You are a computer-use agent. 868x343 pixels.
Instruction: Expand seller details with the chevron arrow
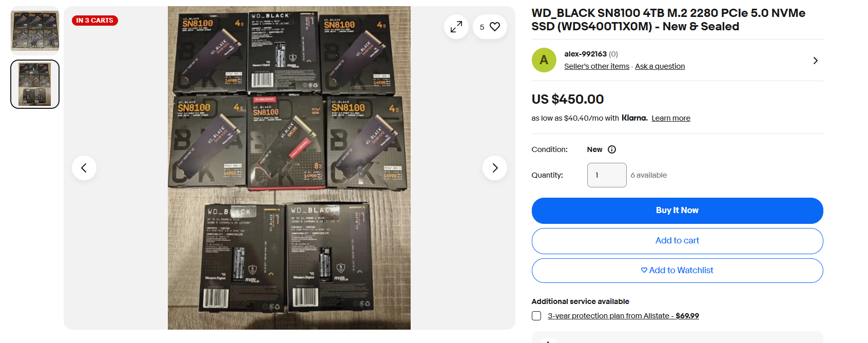pyautogui.click(x=816, y=61)
